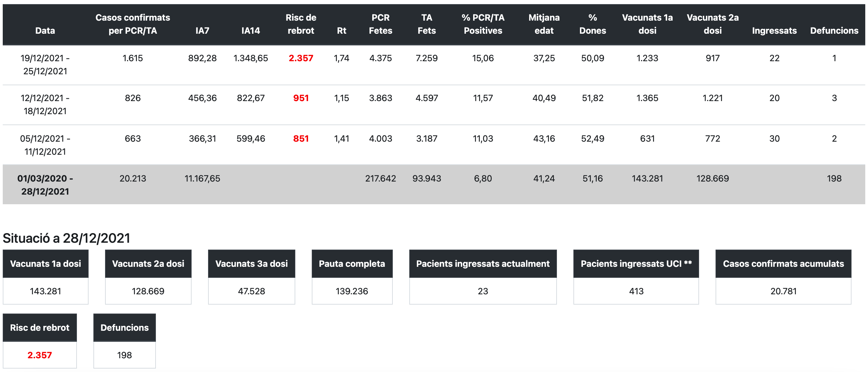Click Casos confirmats acumulats value 20.781
This screenshot has width=868, height=372.
783,291
